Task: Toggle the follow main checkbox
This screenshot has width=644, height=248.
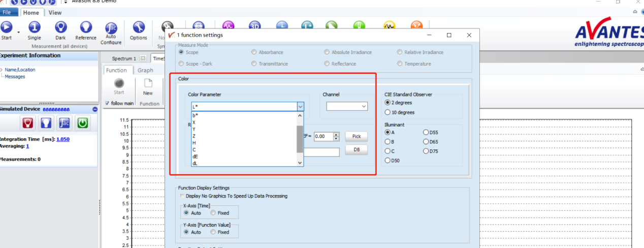Action: click(x=107, y=103)
